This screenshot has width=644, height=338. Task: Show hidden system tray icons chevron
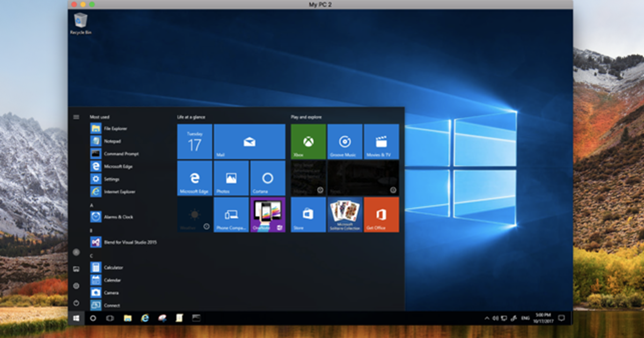point(487,318)
